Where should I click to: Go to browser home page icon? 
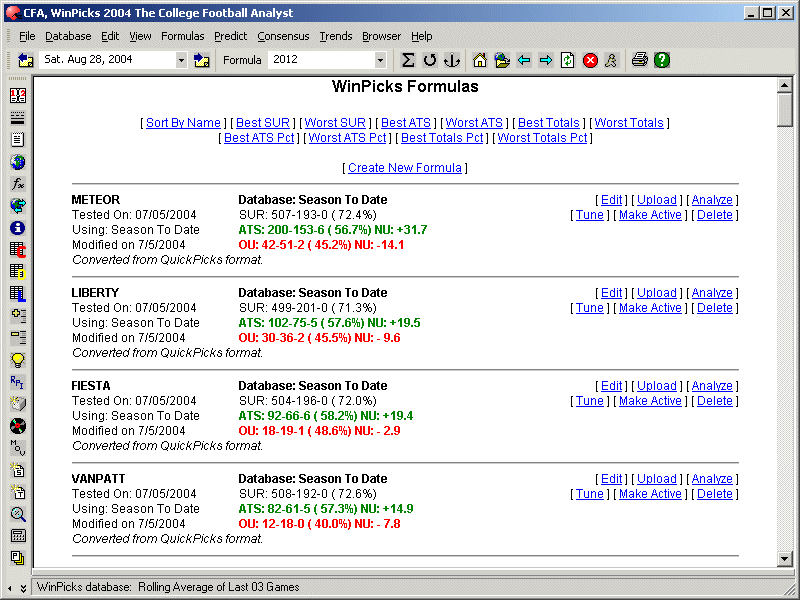480,60
